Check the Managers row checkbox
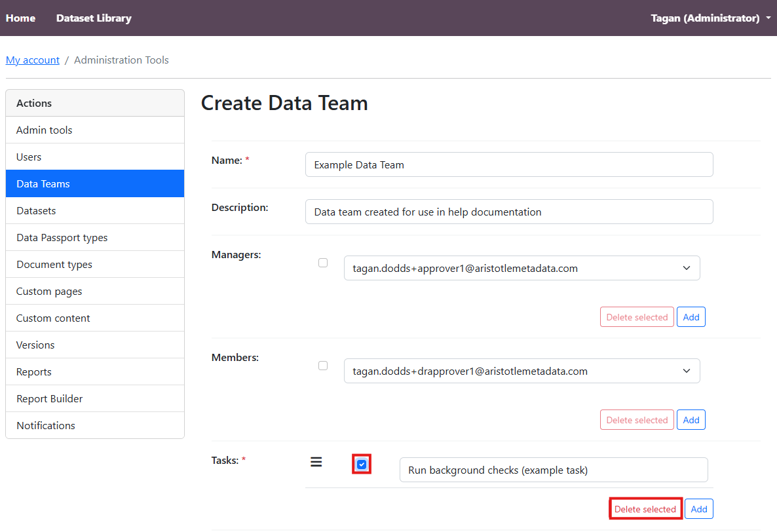 (x=323, y=263)
